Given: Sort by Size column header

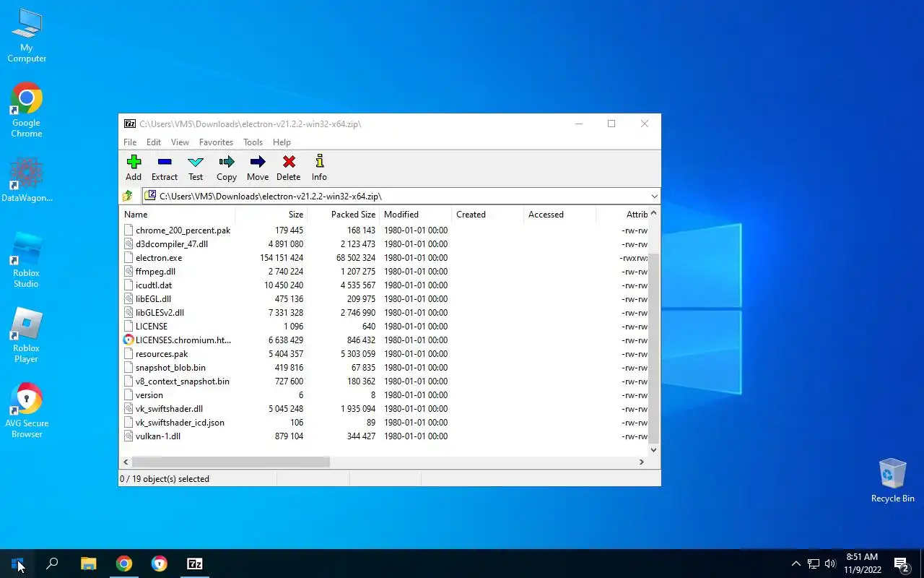Looking at the screenshot, I should pyautogui.click(x=271, y=215).
